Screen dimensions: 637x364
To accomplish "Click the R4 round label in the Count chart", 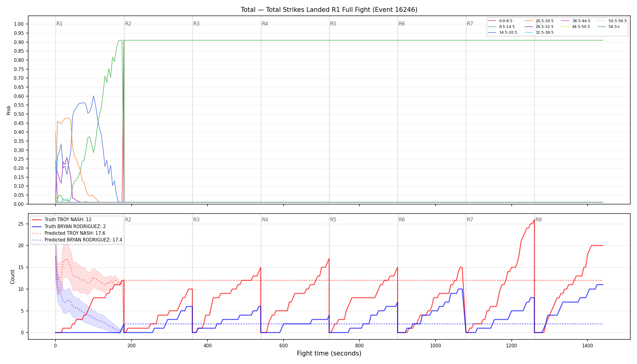I will (x=265, y=220).
